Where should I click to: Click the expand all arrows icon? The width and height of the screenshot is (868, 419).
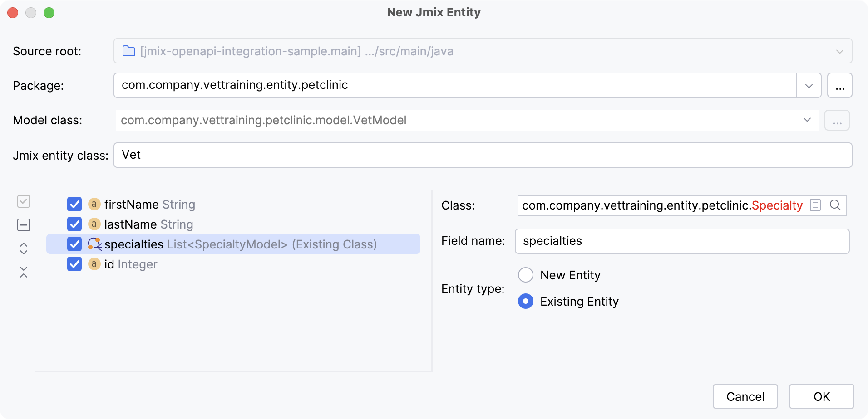[x=24, y=248]
